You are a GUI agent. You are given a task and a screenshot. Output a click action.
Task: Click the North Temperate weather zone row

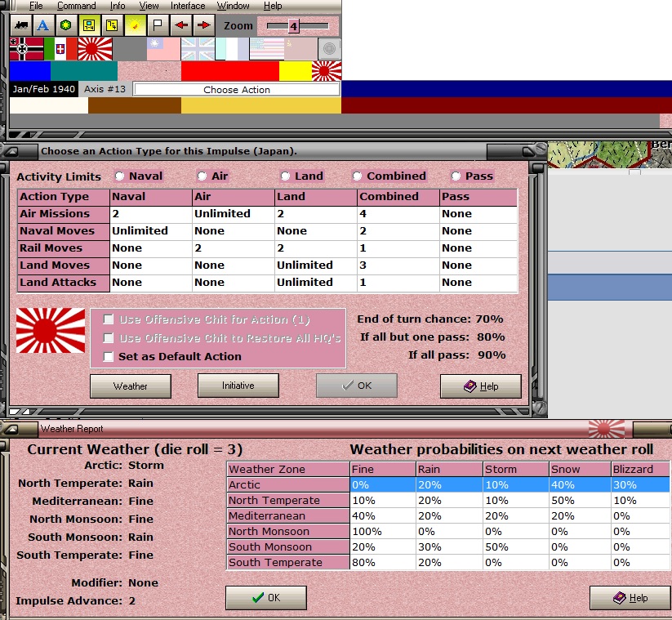[x=447, y=501]
